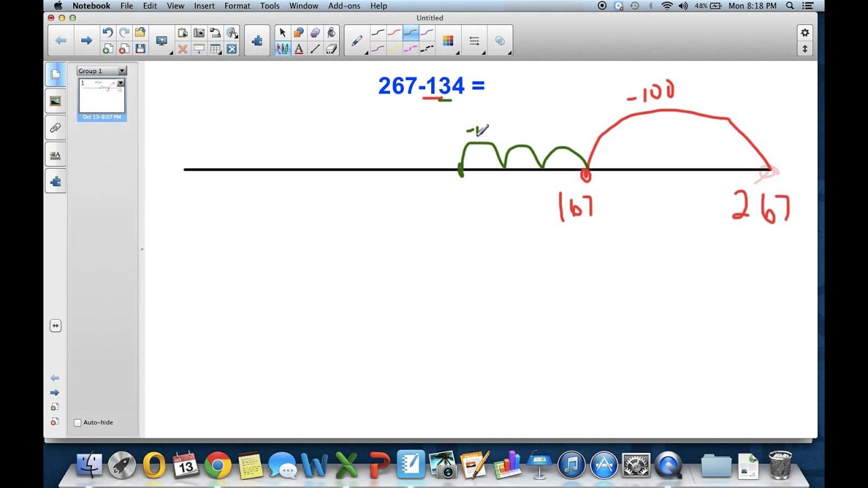
Task: Select the Pens tool
Action: coord(283,49)
